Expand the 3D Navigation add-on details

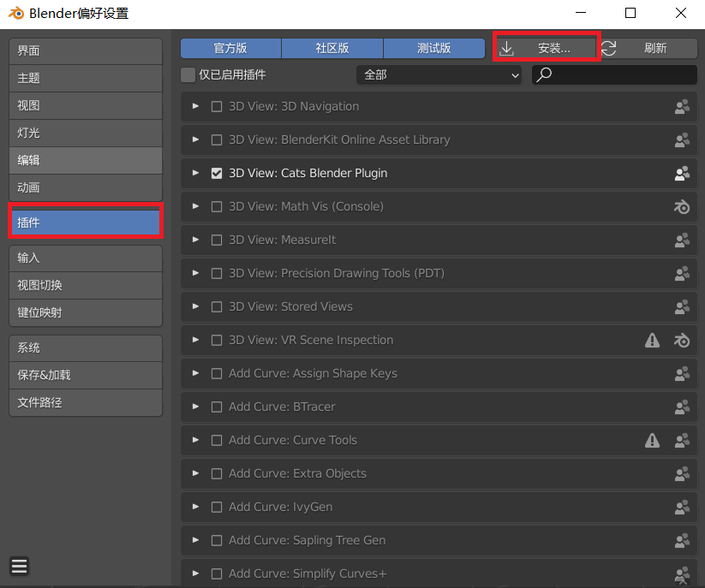point(195,106)
